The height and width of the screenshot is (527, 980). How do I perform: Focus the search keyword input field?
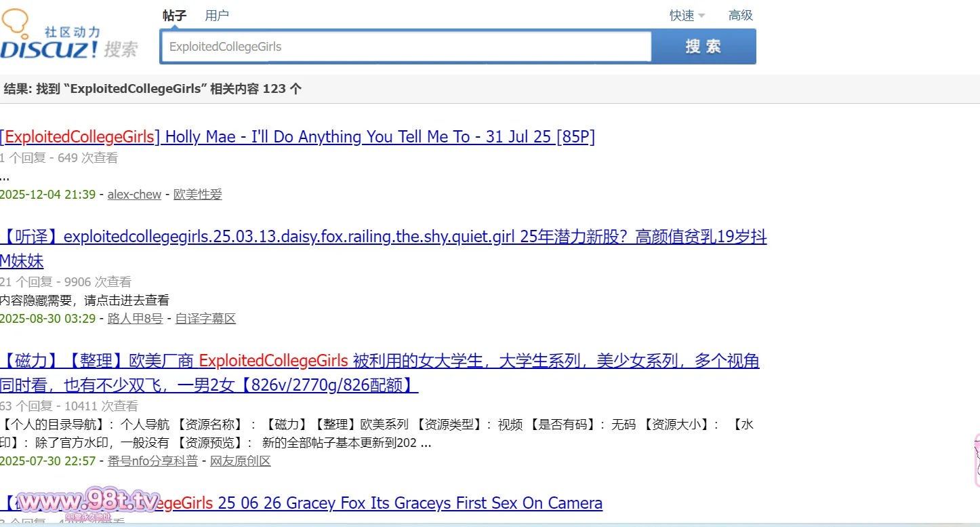pos(405,47)
